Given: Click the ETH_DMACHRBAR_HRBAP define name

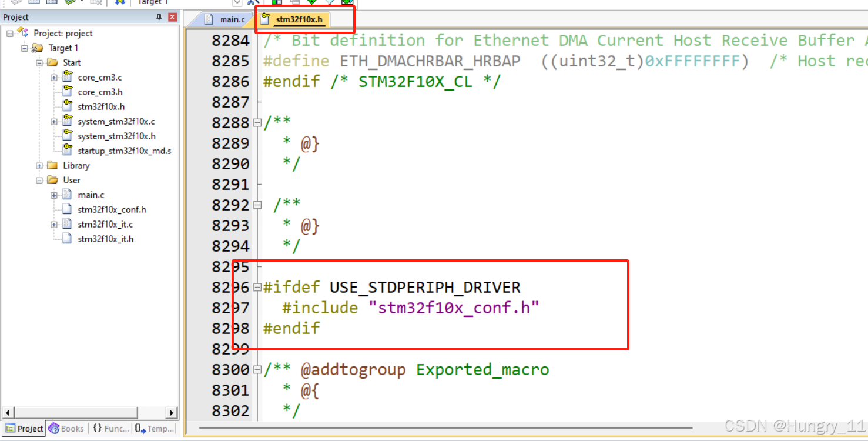Looking at the screenshot, I should [x=430, y=61].
